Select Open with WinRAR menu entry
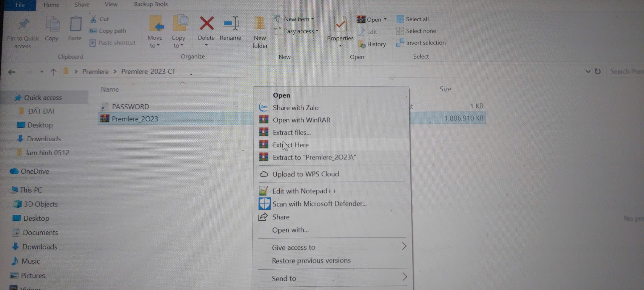 pos(301,120)
